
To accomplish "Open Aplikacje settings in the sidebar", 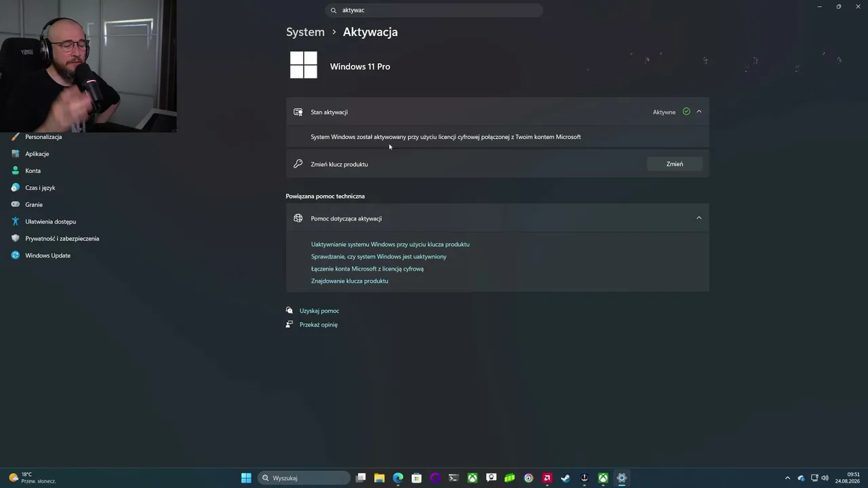I will (37, 154).
